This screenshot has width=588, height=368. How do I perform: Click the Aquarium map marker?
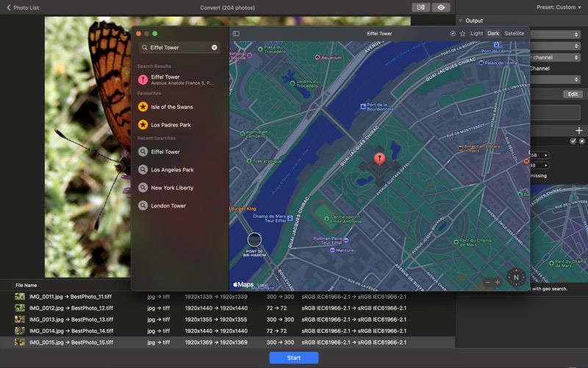[x=318, y=57]
